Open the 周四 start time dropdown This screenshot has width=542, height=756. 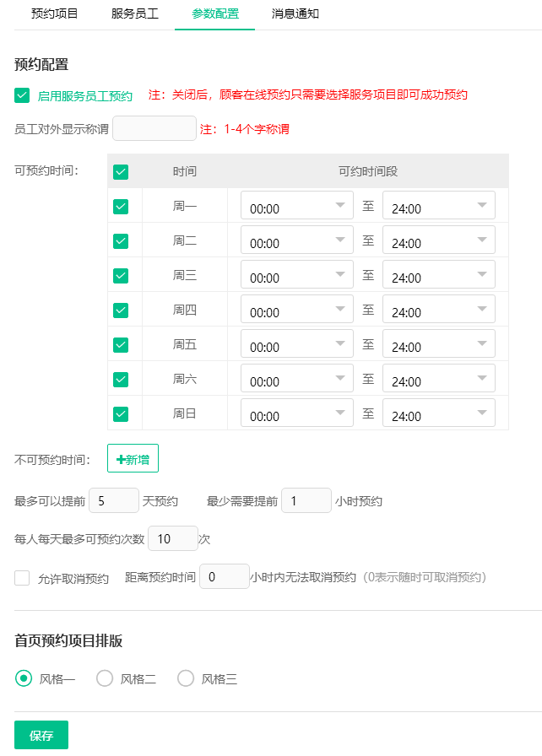pos(297,309)
